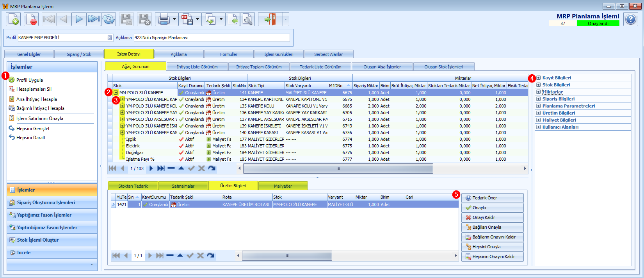644x278 pixels.
Task: Collapse the MM-POLO 3'LÜ KANEPE tree node
Action: pos(116,93)
